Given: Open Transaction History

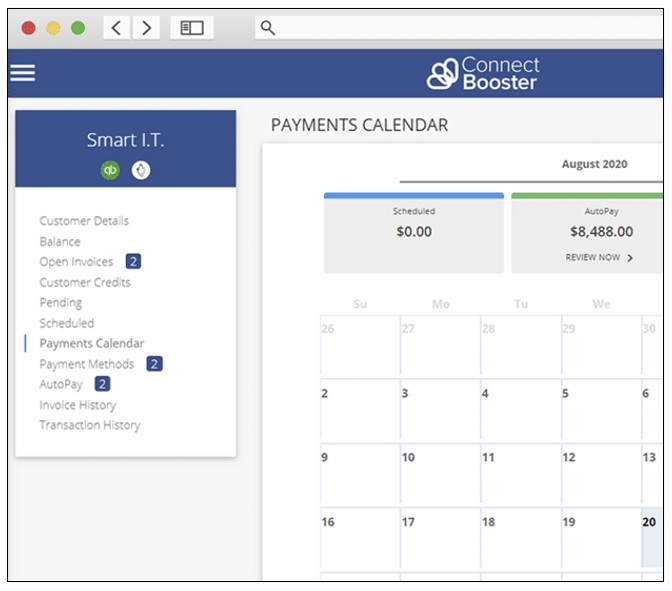Looking at the screenshot, I should [90, 425].
